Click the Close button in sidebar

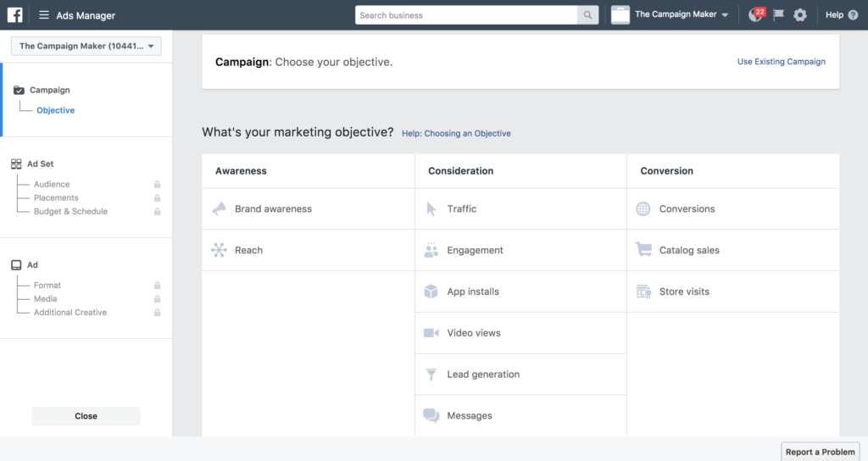tap(86, 416)
